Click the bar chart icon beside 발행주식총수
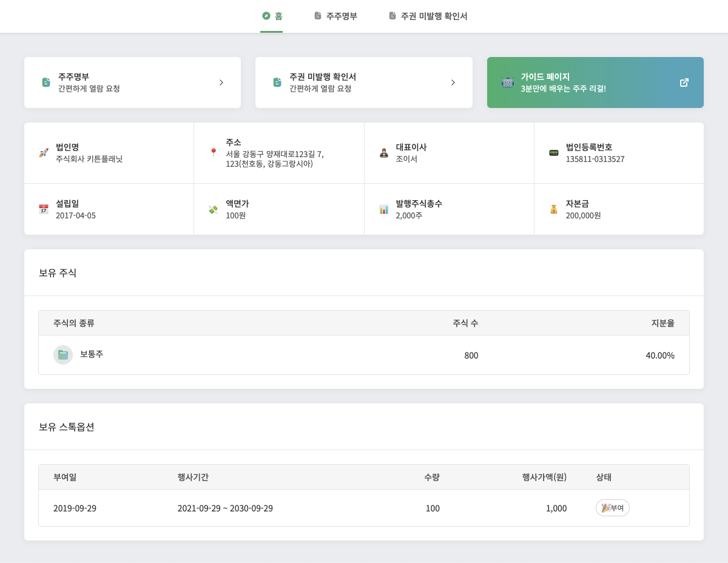The image size is (728, 563). click(x=383, y=209)
